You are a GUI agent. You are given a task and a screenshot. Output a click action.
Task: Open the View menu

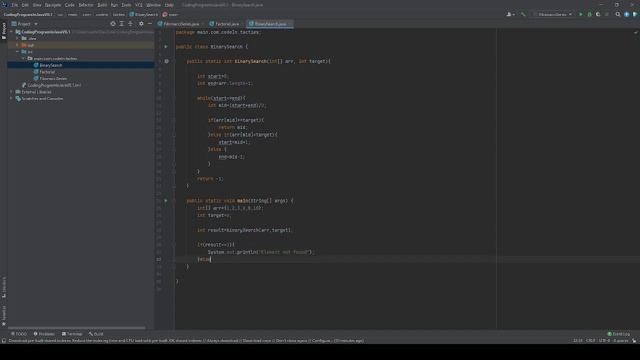click(x=37, y=5)
